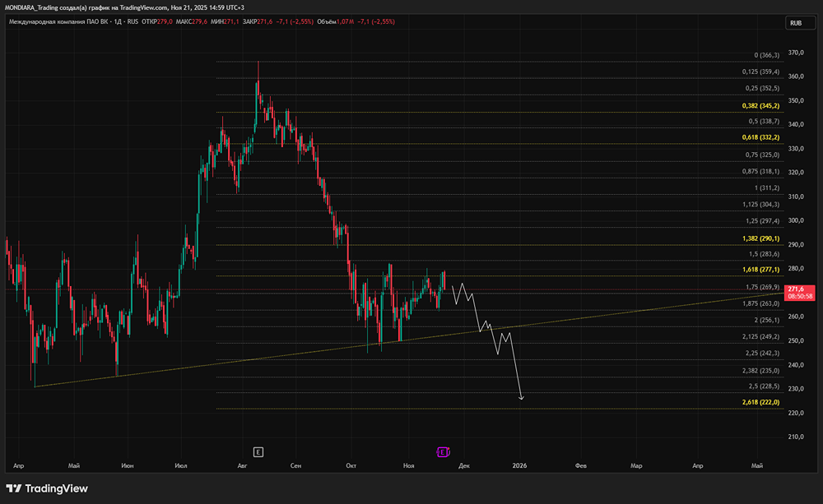Click 330,0 on the price axis
823x504 pixels.
click(x=796, y=149)
